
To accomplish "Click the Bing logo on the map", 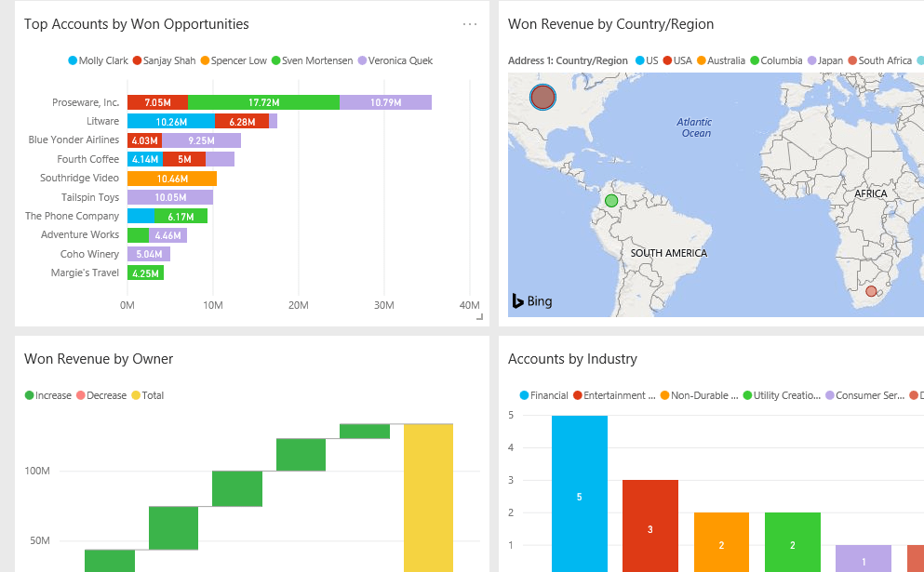I will (532, 300).
